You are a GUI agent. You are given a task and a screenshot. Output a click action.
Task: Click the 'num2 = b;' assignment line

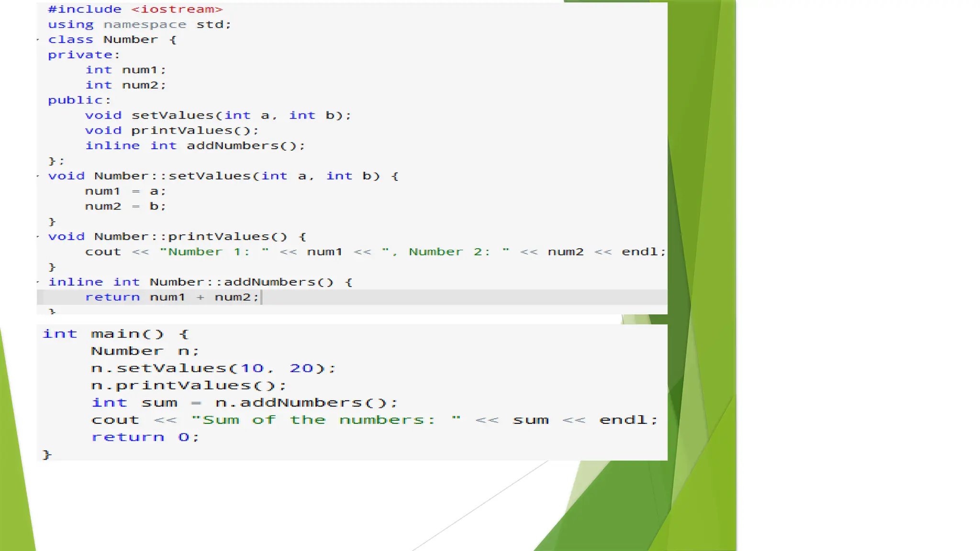coord(125,207)
